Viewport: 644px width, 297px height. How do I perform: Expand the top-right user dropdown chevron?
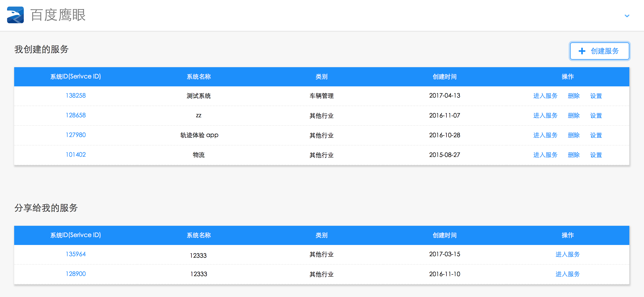pos(627,16)
